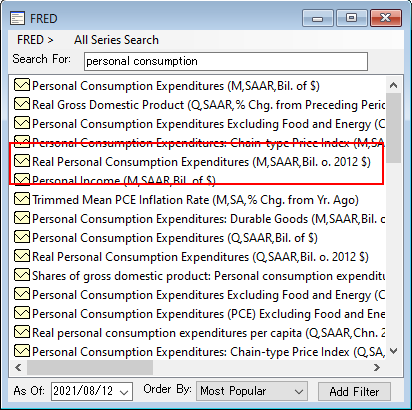Select Real Personal Consumption Expenditures (M,SAAR,Bil. o. 2012 $)
Viewport: 412px width, 410px height.
click(201, 162)
